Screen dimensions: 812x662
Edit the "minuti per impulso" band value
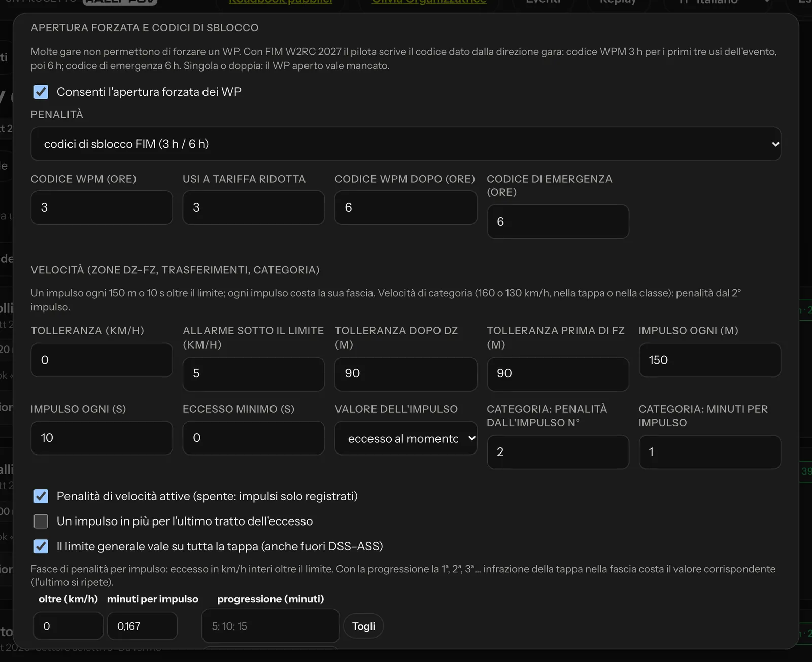(x=142, y=626)
